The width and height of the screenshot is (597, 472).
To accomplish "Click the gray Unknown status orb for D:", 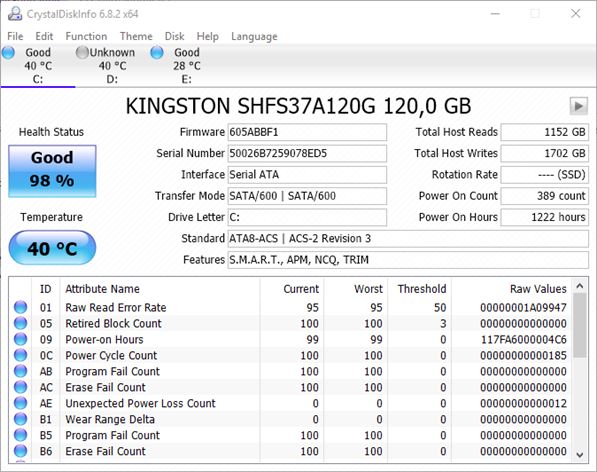I will [x=82, y=53].
